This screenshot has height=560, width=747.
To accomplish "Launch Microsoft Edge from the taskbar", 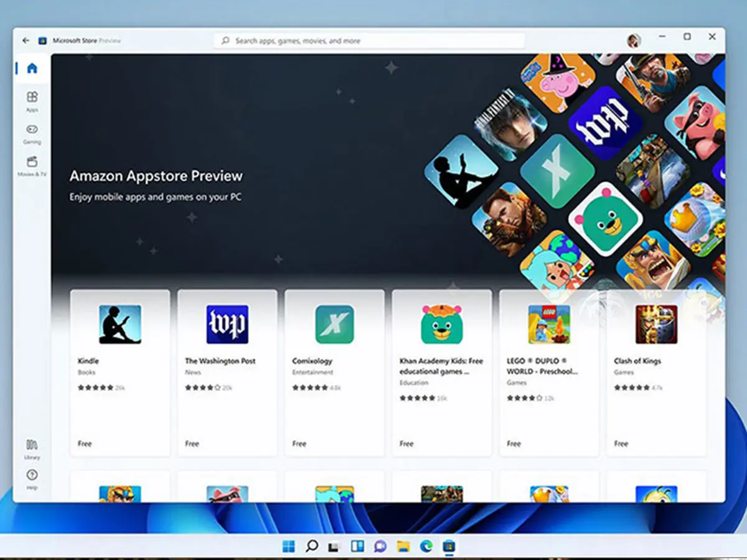I will 426,546.
